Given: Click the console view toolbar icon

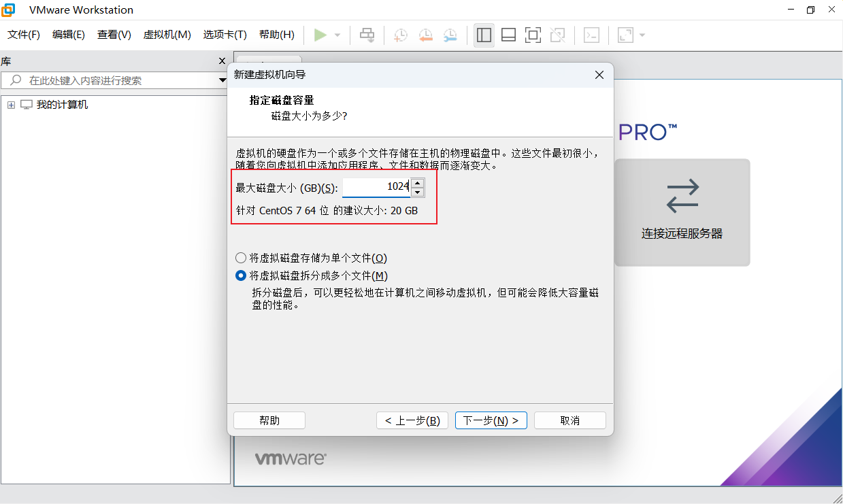Looking at the screenshot, I should [592, 35].
